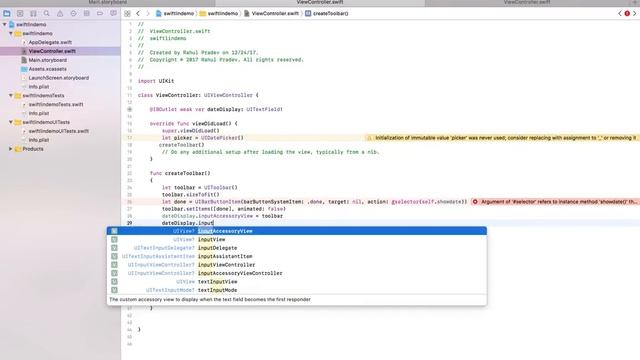This screenshot has width=640, height=360.
Task: Open Info.plist under swiftiindemoTests group
Action: click(x=39, y=113)
